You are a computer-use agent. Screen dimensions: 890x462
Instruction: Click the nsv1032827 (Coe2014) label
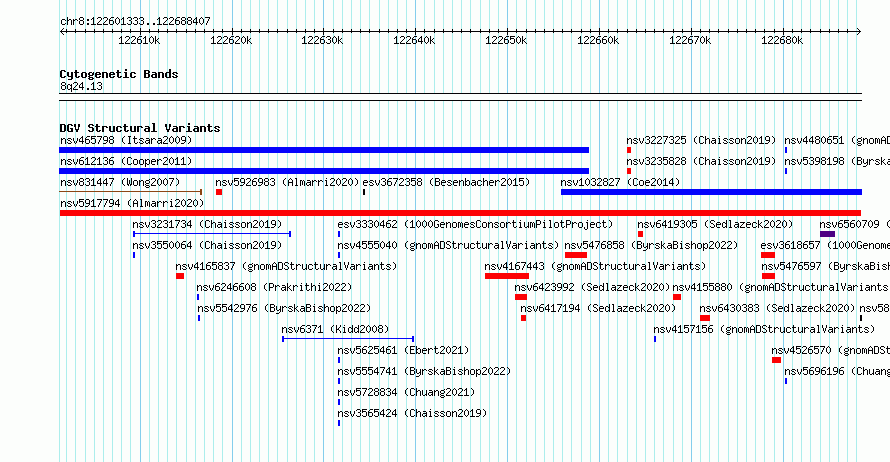point(620,182)
